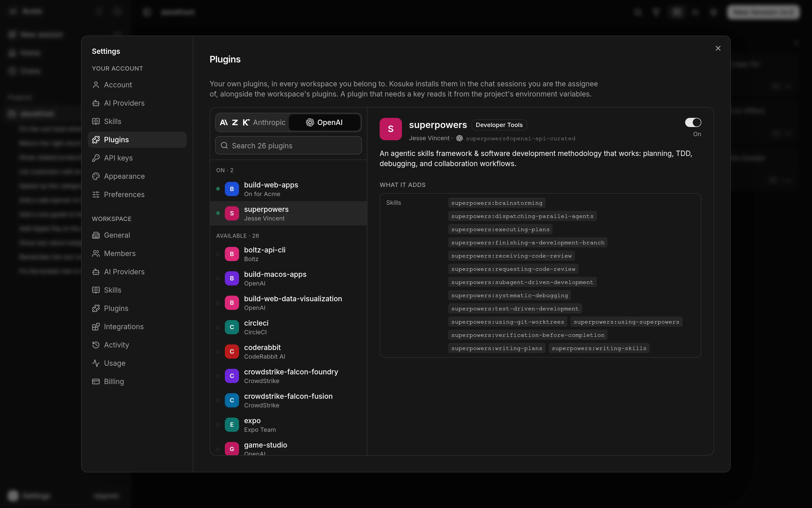Click the Plugins puzzle icon under Your Account
Image resolution: width=812 pixels, height=508 pixels.
point(96,140)
